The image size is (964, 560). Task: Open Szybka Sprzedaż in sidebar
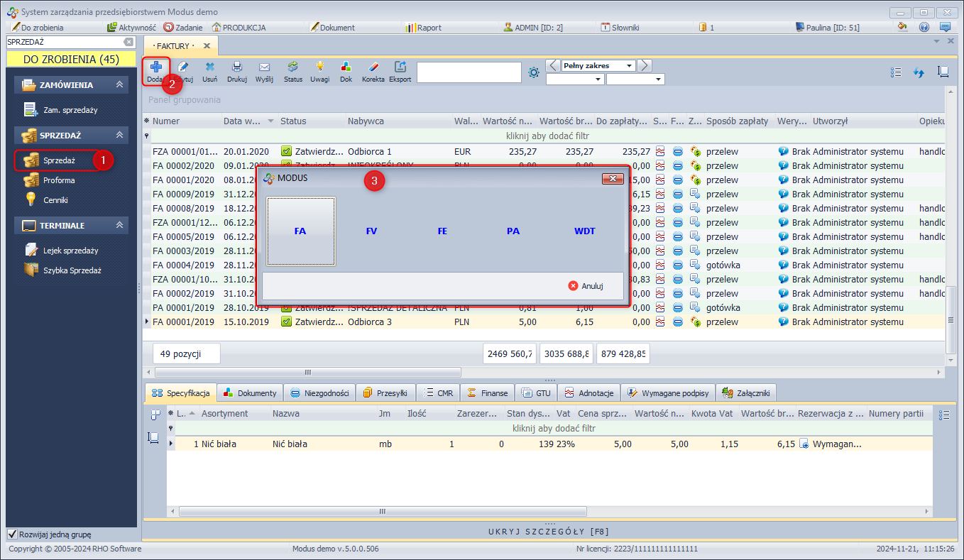click(x=71, y=270)
